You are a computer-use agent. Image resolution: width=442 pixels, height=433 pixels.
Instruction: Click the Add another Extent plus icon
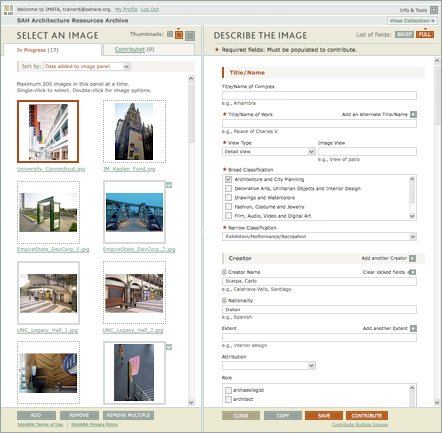pos(413,329)
